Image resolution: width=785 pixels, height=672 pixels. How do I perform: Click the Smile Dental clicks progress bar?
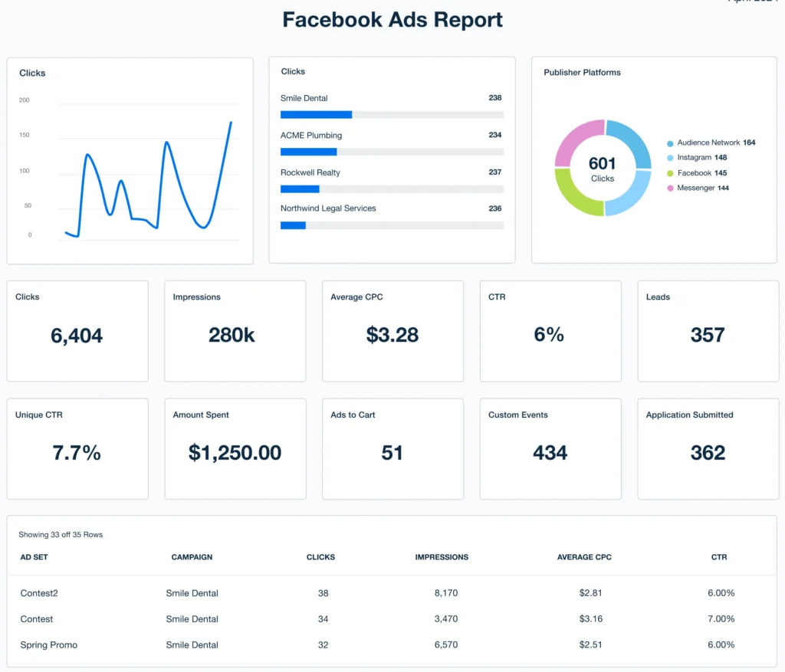pyautogui.click(x=392, y=115)
